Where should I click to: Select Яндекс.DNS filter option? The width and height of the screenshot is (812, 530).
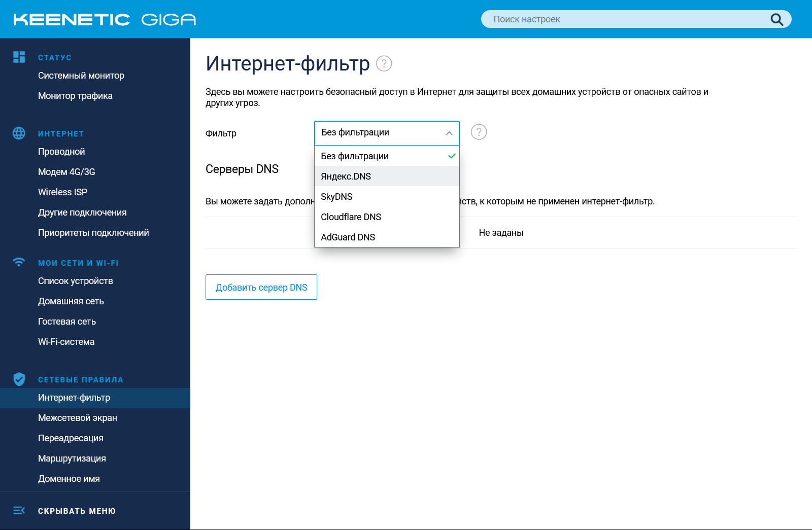click(x=387, y=176)
